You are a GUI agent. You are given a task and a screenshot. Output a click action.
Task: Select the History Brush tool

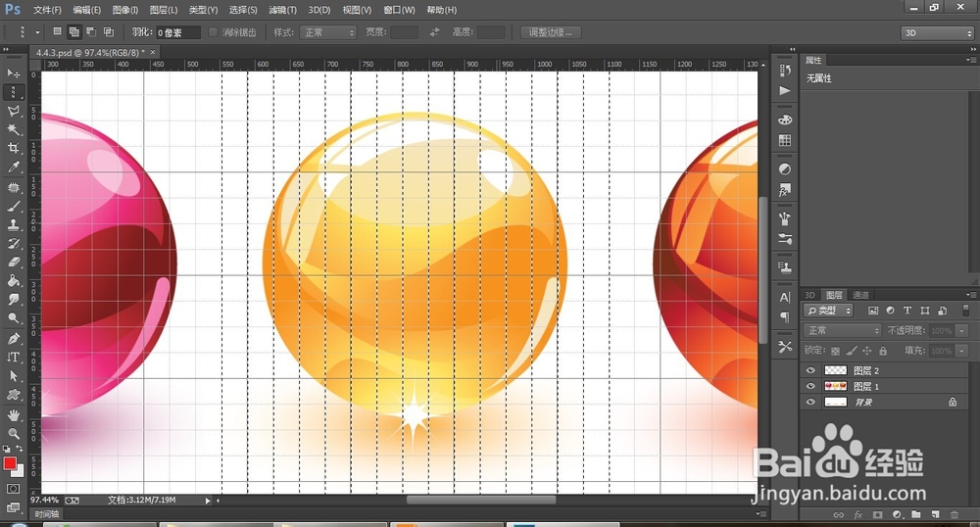pos(13,244)
